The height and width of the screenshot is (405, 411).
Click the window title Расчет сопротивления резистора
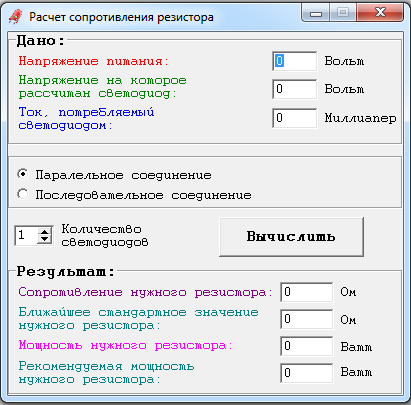tap(121, 17)
